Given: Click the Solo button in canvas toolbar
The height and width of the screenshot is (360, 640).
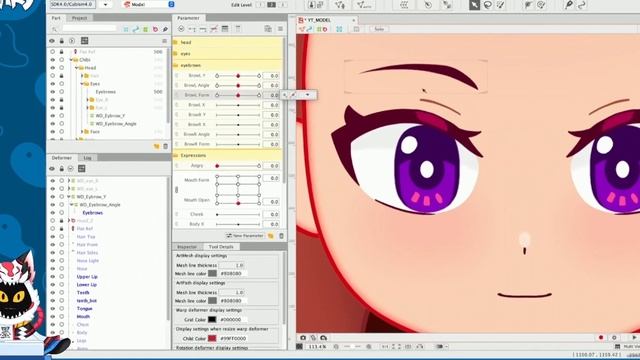Looking at the screenshot, I should 379,29.
